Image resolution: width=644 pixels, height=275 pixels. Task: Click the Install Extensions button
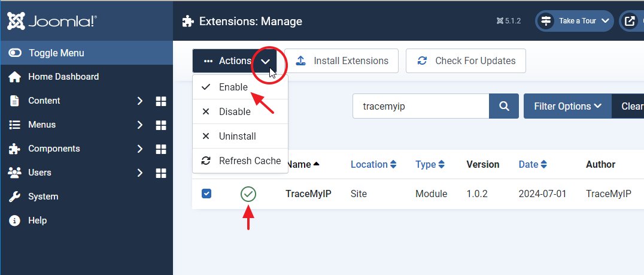coord(342,61)
